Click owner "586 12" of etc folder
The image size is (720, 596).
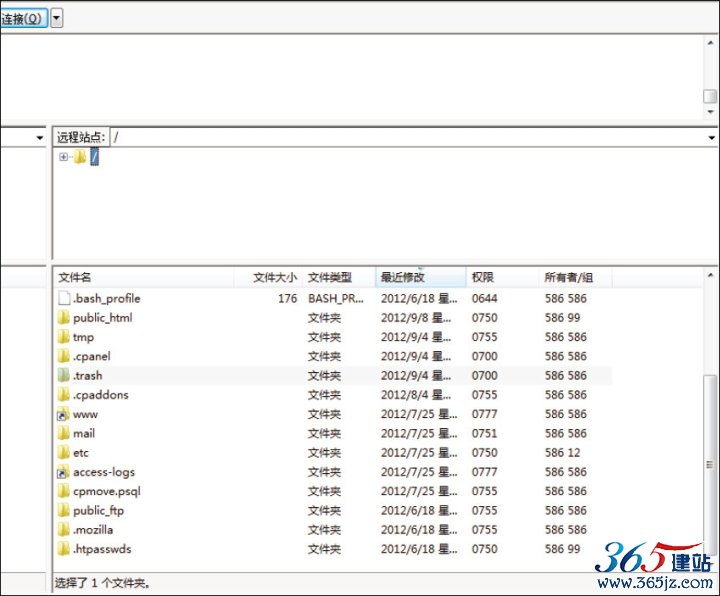(562, 453)
